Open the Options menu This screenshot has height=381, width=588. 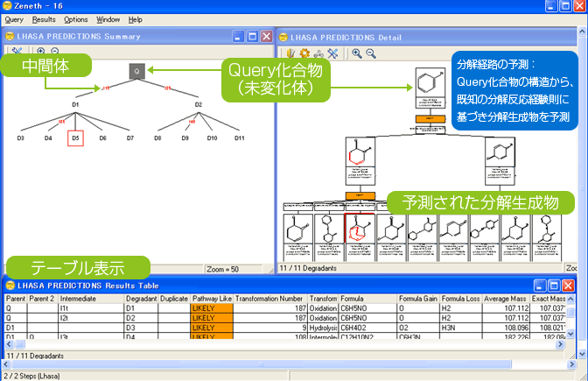click(76, 19)
